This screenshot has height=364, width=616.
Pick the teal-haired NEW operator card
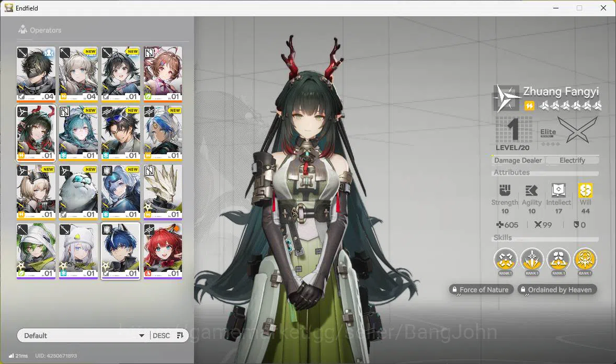click(78, 132)
